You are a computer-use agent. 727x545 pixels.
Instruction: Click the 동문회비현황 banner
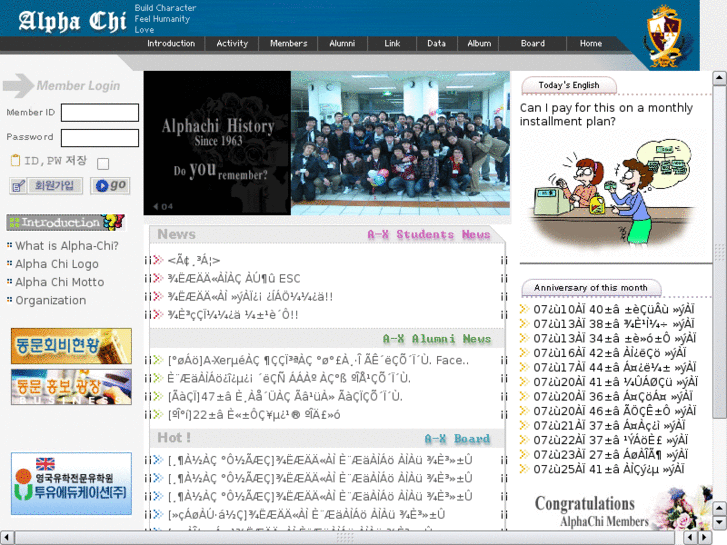[x=71, y=346]
